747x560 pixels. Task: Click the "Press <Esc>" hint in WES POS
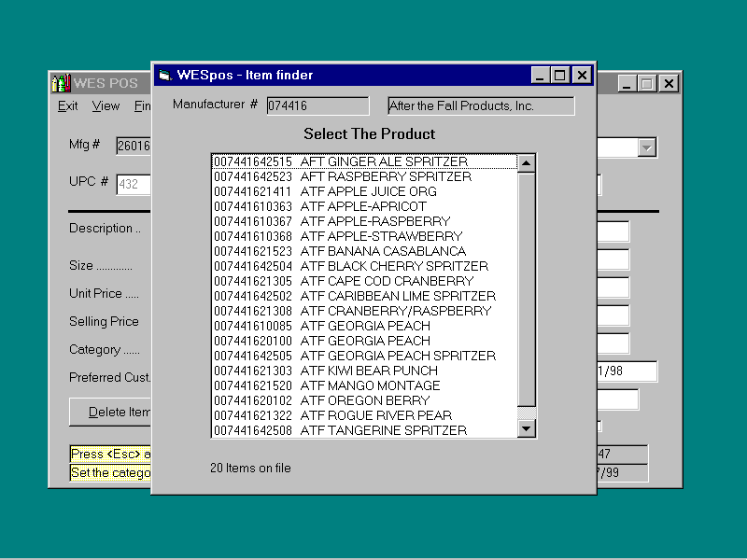110,454
